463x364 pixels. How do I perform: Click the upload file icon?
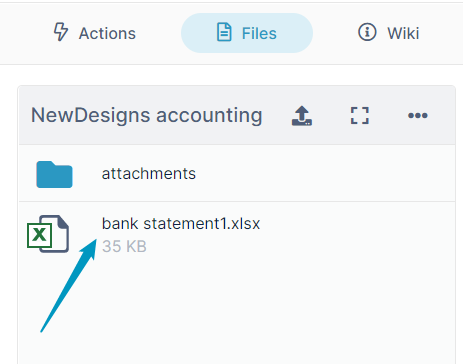302,116
